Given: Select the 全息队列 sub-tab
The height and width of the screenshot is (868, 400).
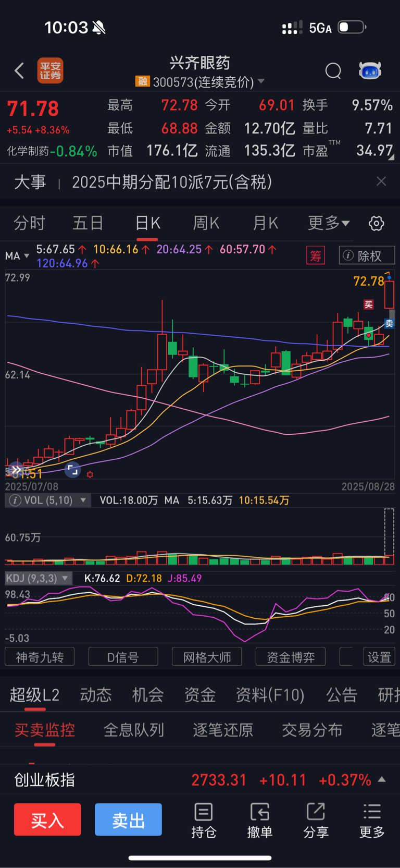Looking at the screenshot, I should pos(134,730).
